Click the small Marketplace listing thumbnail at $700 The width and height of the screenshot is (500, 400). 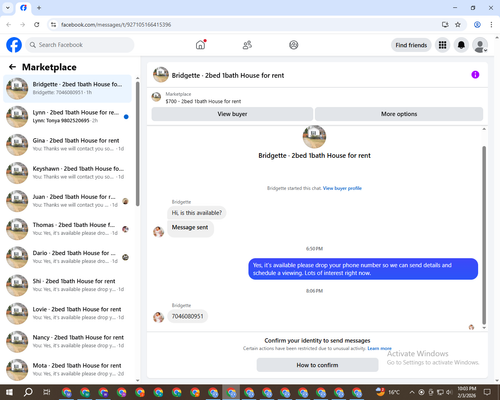click(156, 97)
